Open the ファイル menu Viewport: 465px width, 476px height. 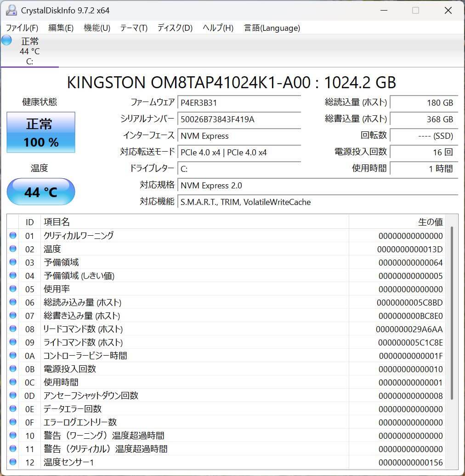tap(21, 28)
